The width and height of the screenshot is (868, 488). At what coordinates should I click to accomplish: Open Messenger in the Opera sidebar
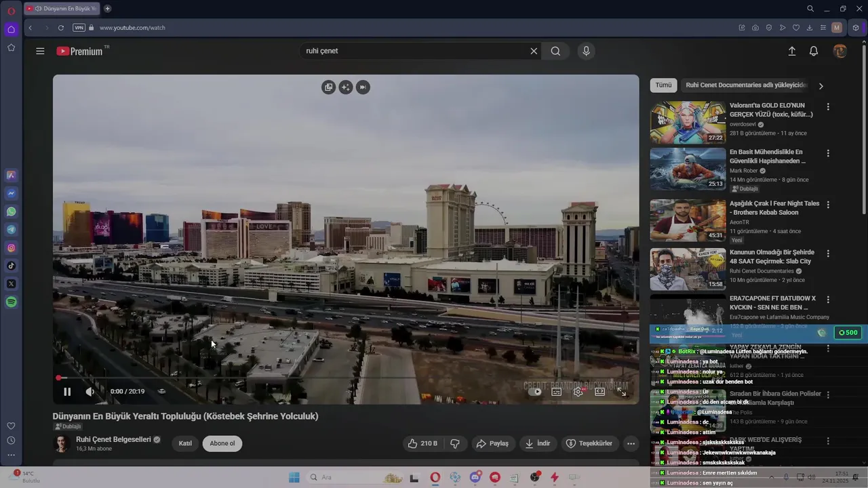coord(11,193)
